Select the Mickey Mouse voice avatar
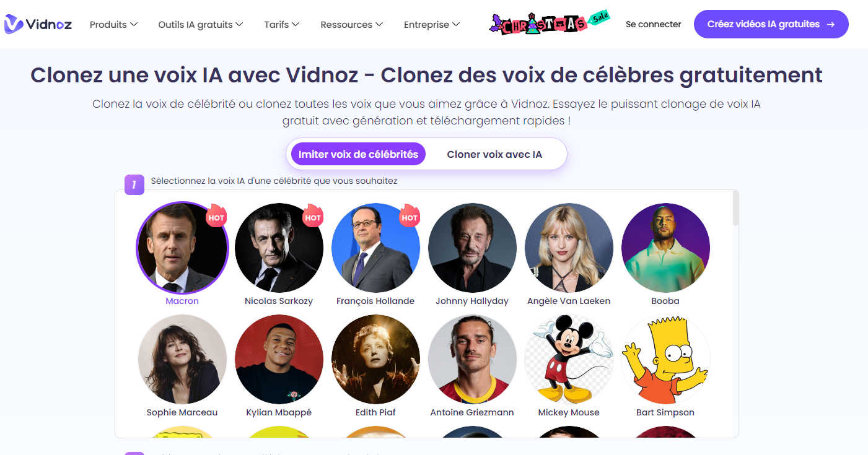 pos(569,360)
